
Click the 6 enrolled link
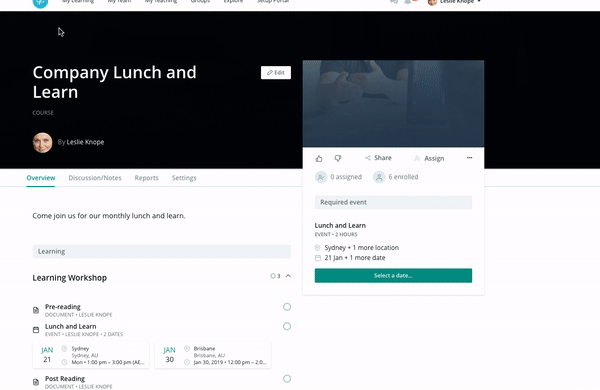coord(403,177)
